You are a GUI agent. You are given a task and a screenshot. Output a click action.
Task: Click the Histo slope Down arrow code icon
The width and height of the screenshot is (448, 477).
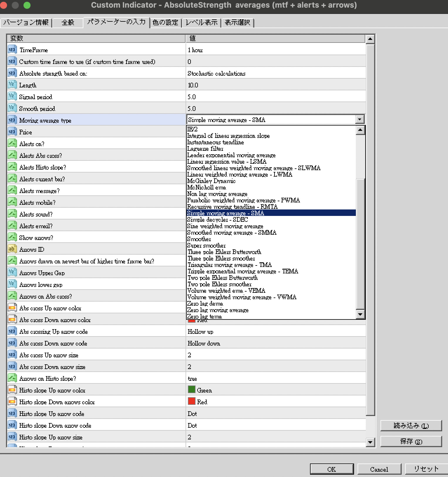click(x=12, y=425)
